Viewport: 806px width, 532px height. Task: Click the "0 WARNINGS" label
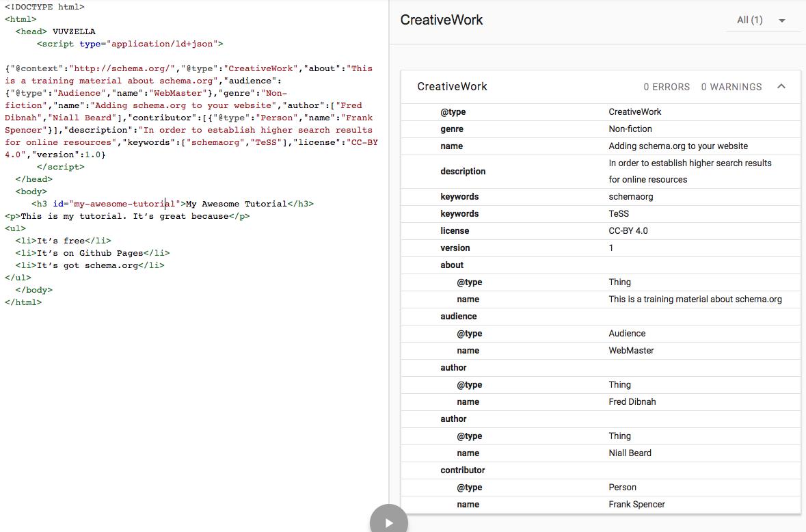731,87
